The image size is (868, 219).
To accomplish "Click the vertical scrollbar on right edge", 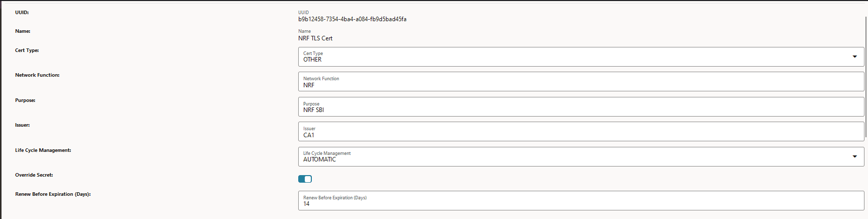I will 866,76.
